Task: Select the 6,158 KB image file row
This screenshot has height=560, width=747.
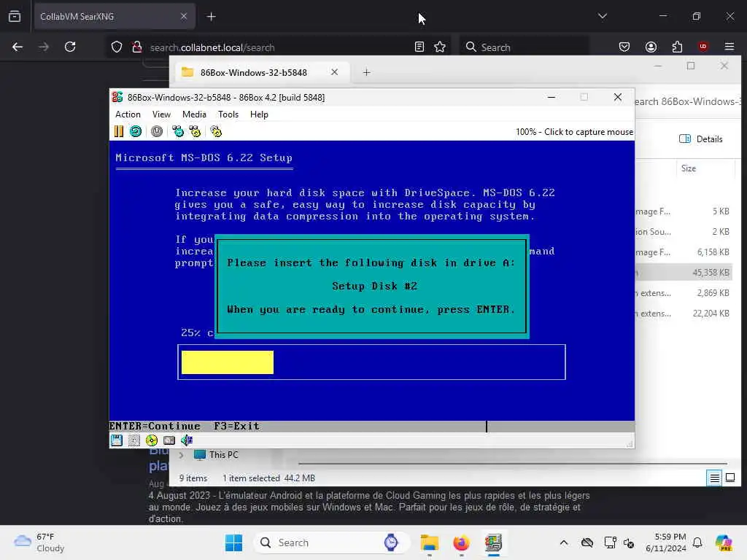Action: (x=683, y=252)
